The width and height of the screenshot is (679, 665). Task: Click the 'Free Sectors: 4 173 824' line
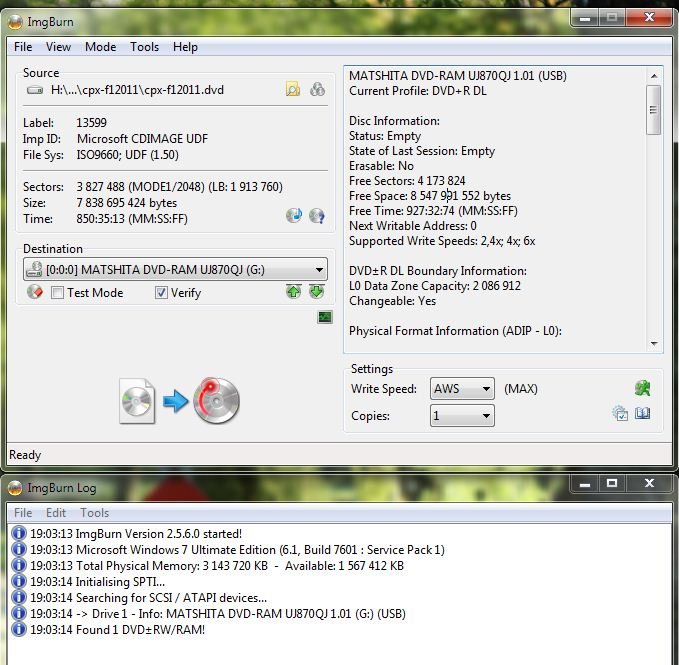click(407, 181)
